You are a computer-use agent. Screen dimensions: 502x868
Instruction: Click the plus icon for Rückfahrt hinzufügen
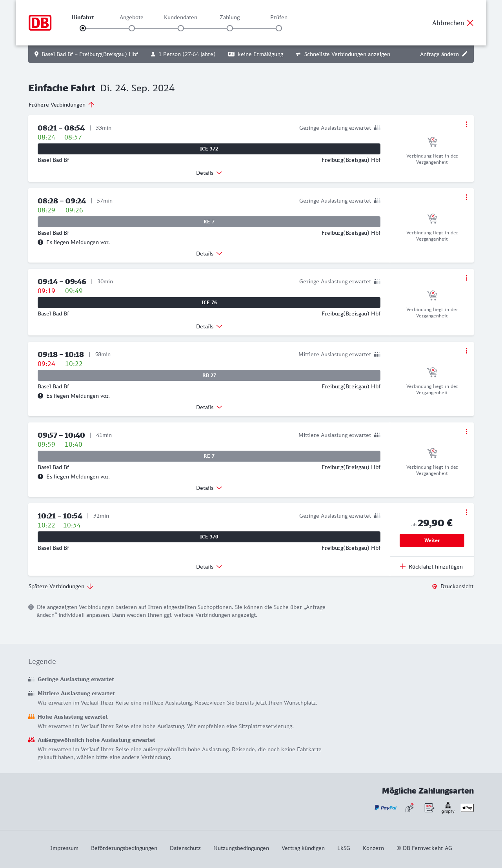[x=403, y=566]
